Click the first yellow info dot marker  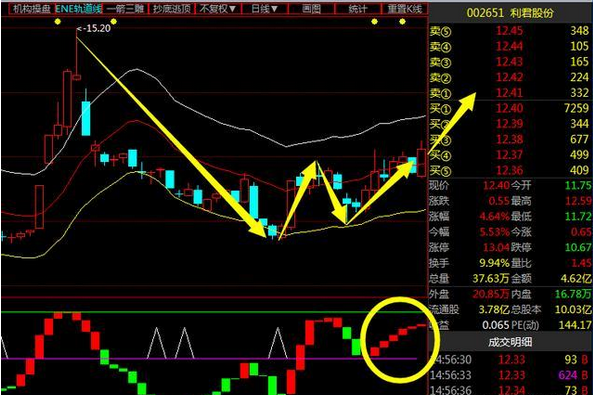tap(57, 22)
